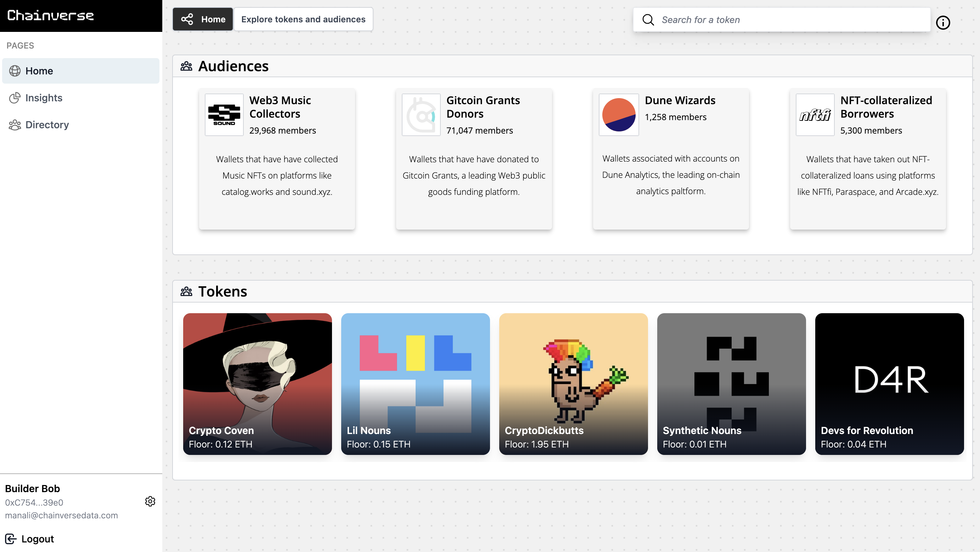980x552 pixels.
Task: Open Synthetic Nouns token card
Action: click(x=732, y=384)
